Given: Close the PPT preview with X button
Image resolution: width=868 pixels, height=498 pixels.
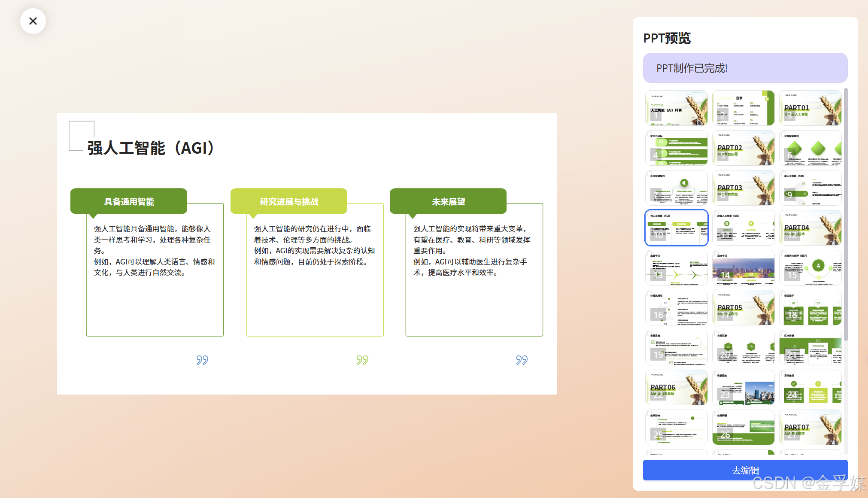Looking at the screenshot, I should pyautogui.click(x=33, y=21).
